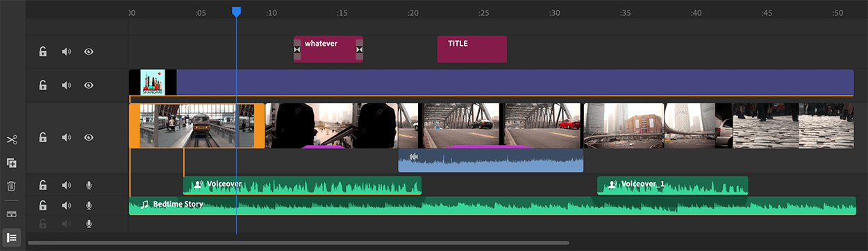Select the scissors Split tool
The width and height of the screenshot is (868, 251).
(x=12, y=140)
